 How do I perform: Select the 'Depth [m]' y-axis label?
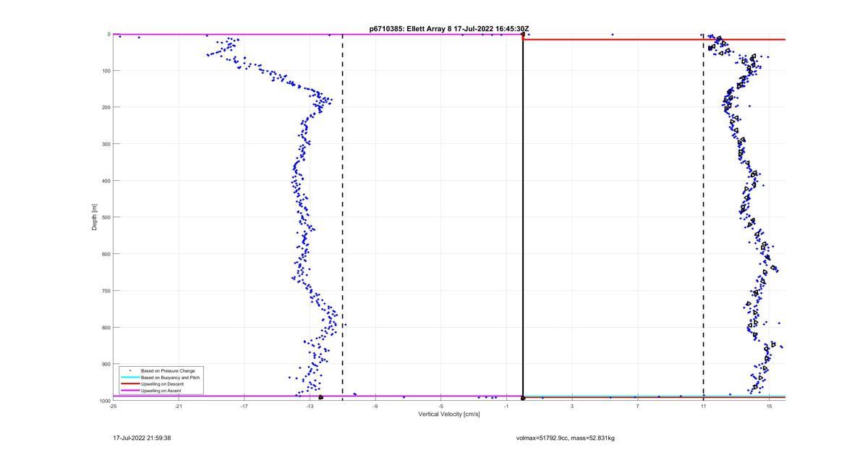click(95, 217)
